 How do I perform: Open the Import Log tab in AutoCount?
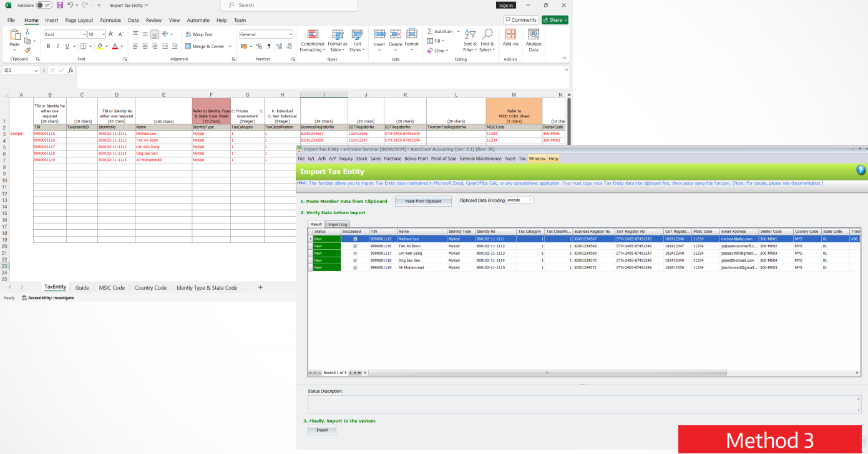338,224
